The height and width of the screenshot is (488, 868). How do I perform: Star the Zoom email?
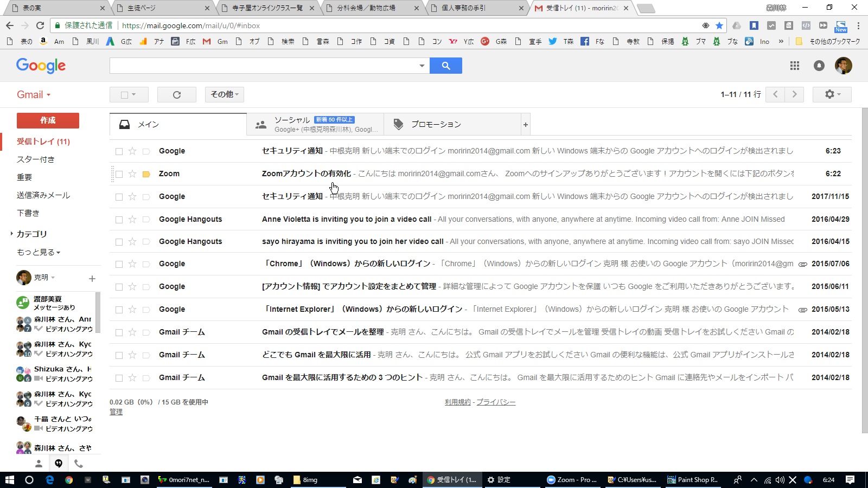tap(132, 174)
